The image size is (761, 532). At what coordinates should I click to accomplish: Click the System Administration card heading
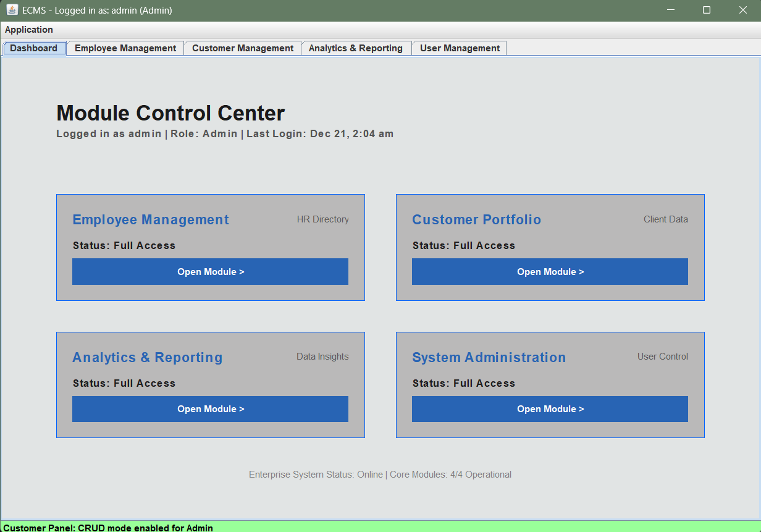pos(489,358)
